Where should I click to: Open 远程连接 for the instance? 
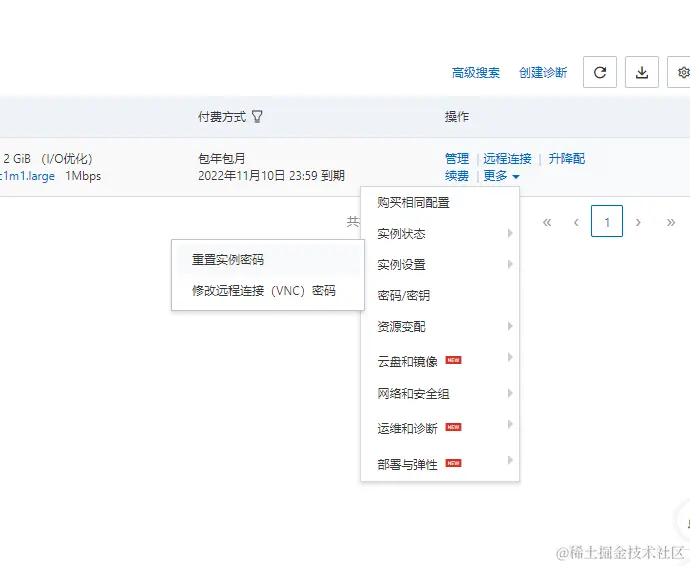click(507, 158)
